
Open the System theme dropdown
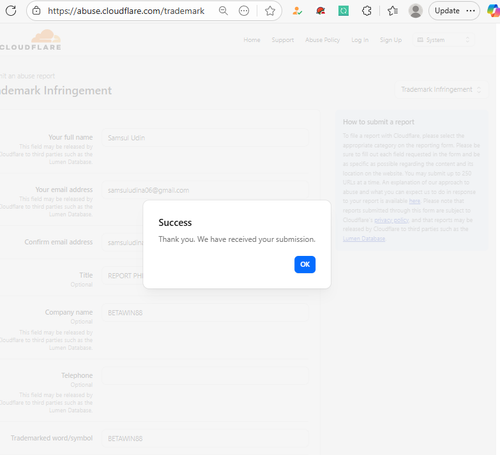[443, 40]
